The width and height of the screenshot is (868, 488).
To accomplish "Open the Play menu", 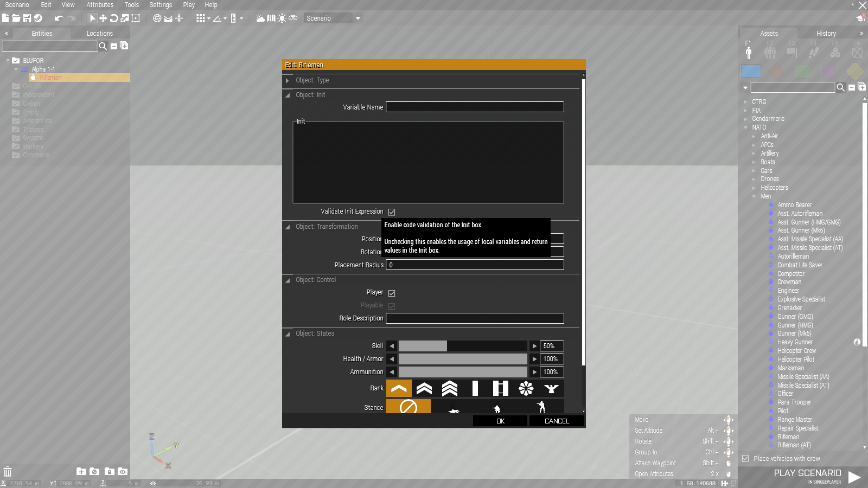I will point(189,5).
